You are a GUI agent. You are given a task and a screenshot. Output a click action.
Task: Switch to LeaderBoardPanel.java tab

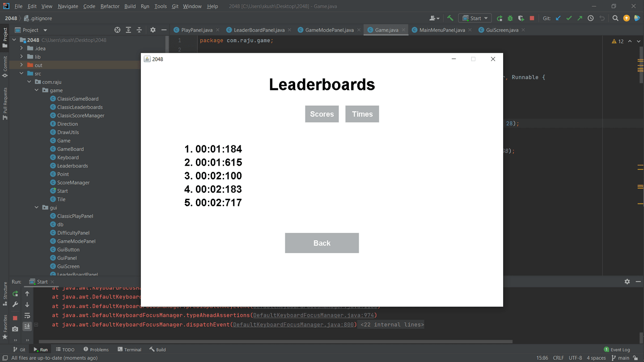[x=259, y=30]
